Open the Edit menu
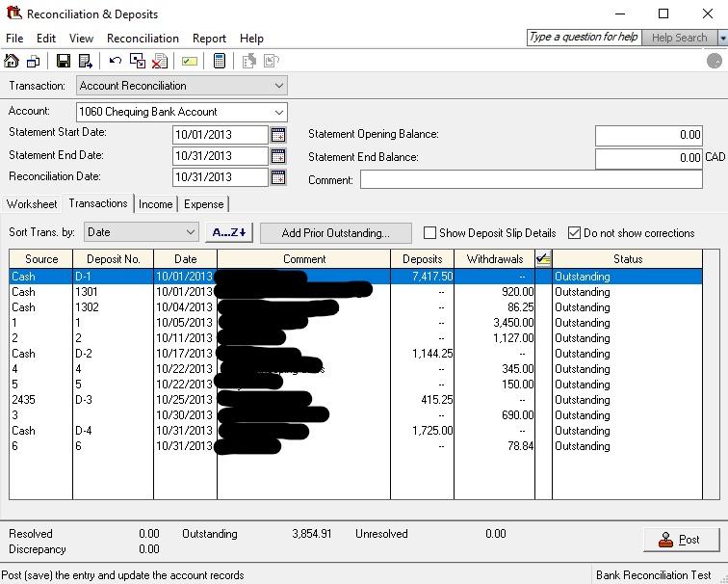This screenshot has width=728, height=584. [x=46, y=39]
